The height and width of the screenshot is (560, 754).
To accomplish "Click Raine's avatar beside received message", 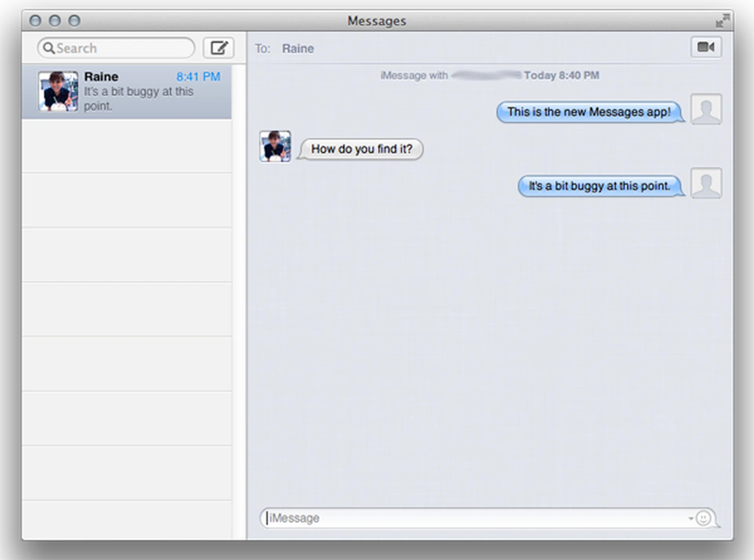I will 275,146.
